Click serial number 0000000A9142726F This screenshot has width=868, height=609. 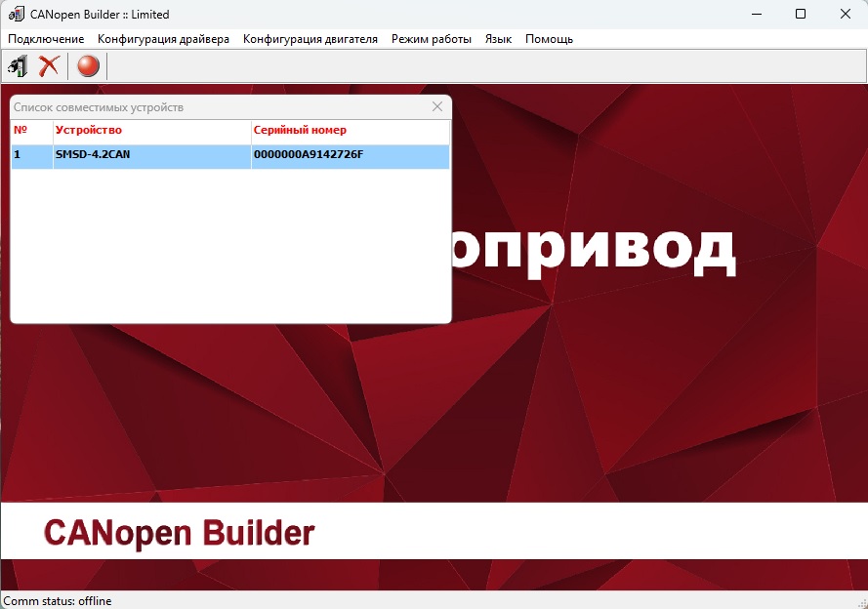[350, 156]
